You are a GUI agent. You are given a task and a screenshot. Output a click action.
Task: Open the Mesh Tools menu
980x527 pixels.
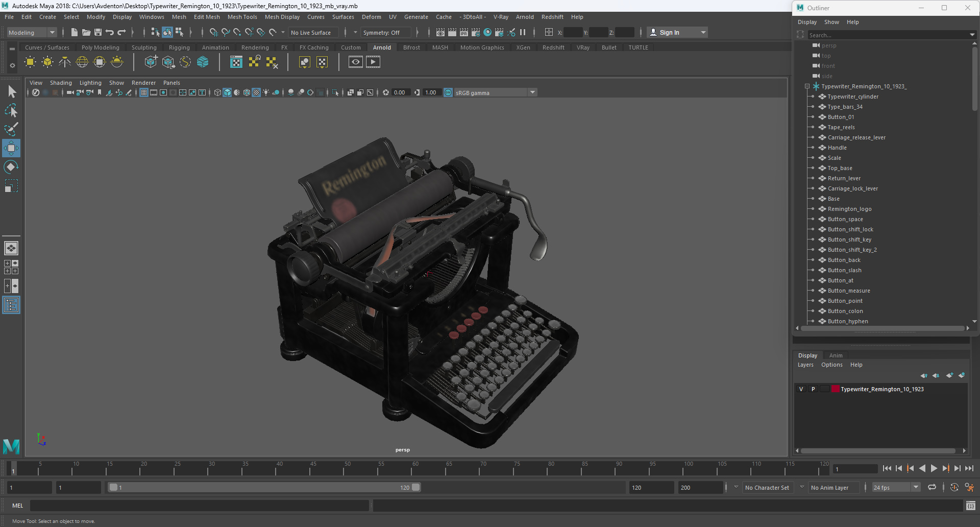pos(242,17)
